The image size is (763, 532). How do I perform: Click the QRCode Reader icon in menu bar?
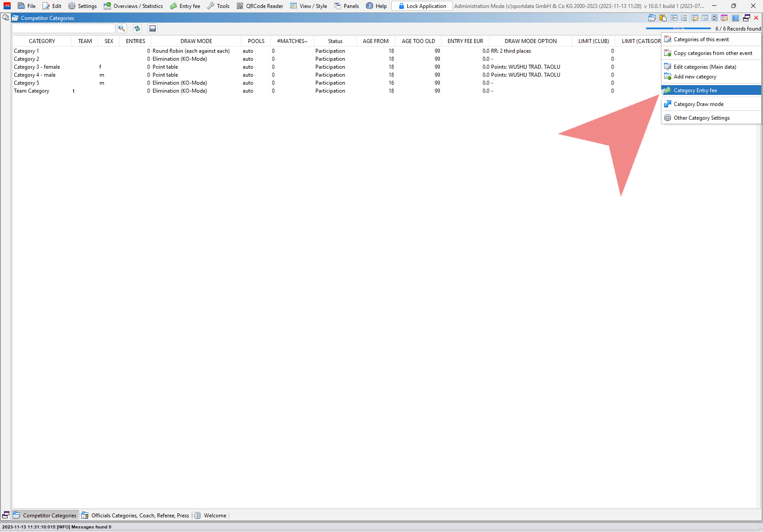[240, 6]
